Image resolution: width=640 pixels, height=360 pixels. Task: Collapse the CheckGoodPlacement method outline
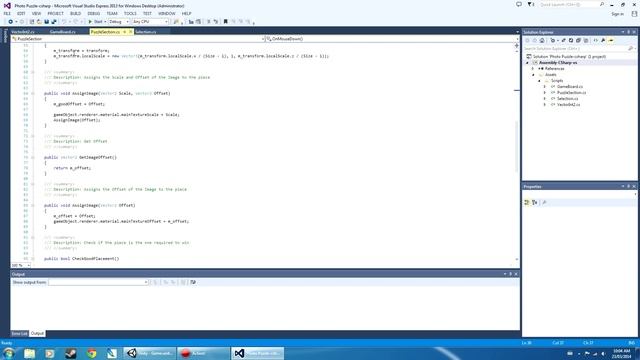33,259
